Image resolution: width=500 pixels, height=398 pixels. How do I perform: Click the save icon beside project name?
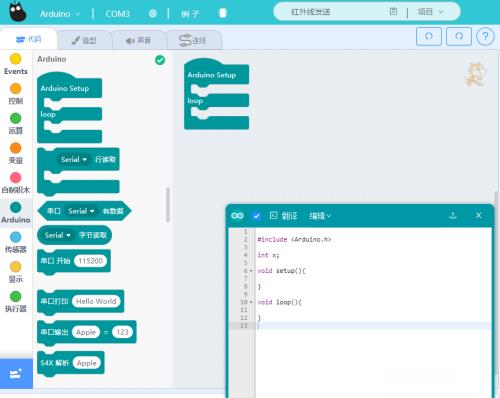[x=393, y=12]
